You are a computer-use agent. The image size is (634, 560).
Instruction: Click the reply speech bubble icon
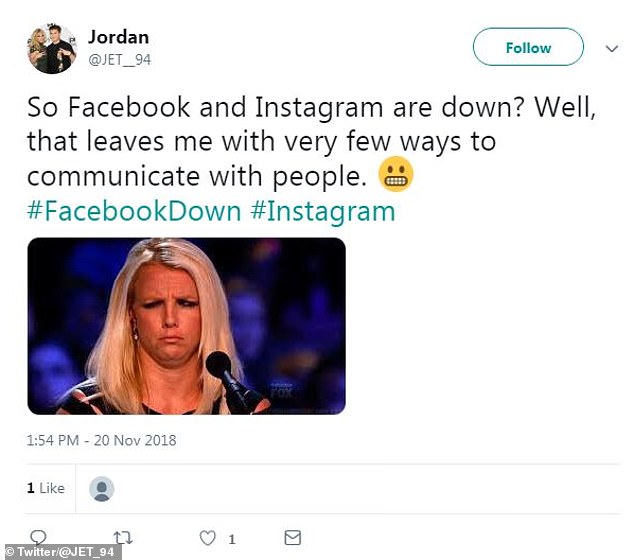point(38,537)
